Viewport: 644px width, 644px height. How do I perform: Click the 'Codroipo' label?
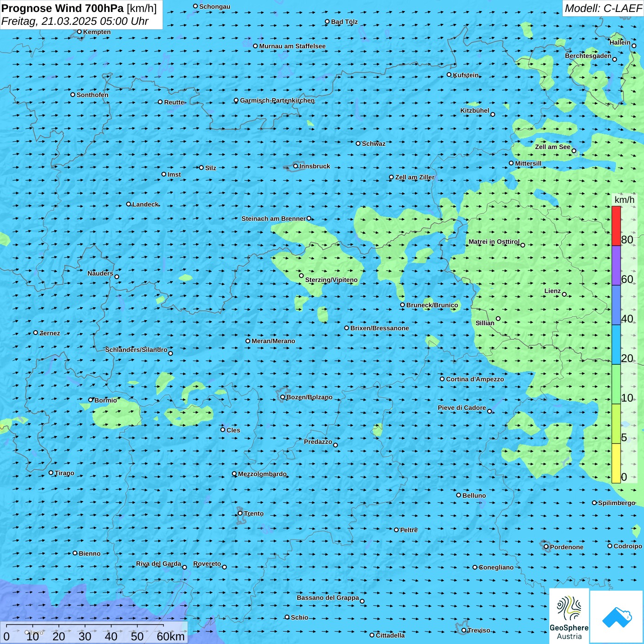pos(628,546)
